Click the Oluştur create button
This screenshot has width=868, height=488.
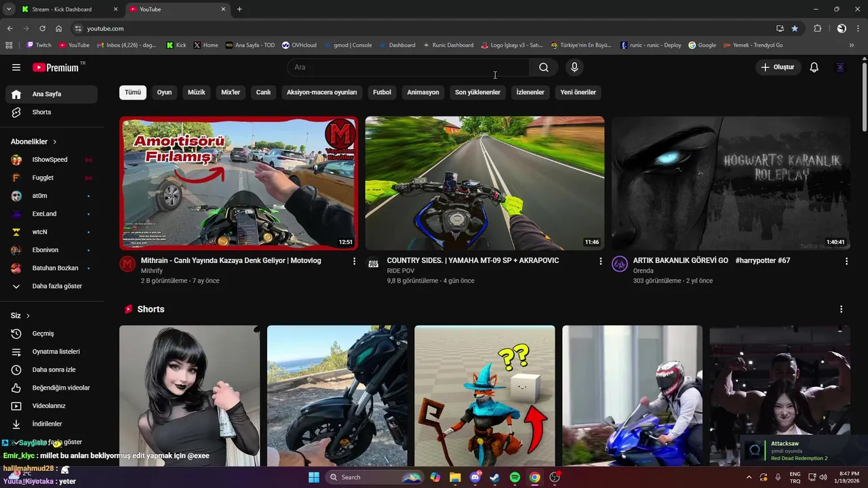click(x=778, y=67)
